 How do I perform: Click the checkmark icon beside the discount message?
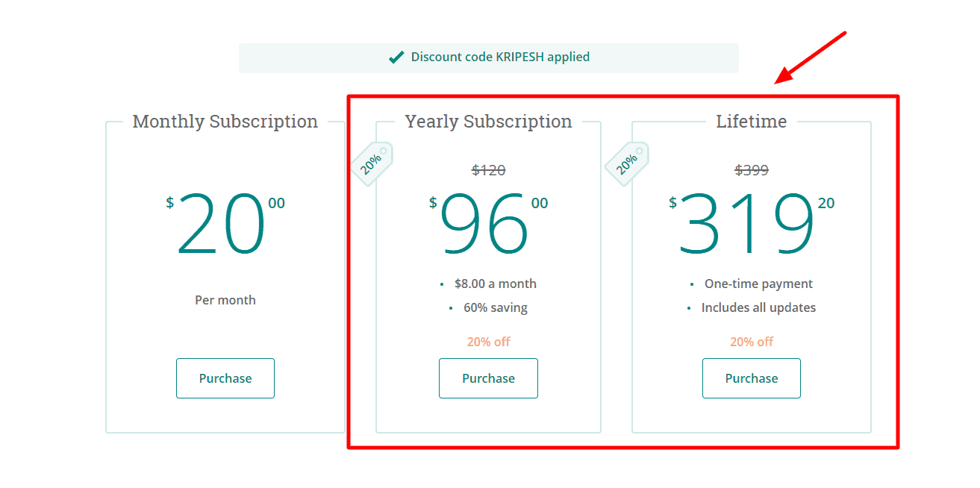396,57
